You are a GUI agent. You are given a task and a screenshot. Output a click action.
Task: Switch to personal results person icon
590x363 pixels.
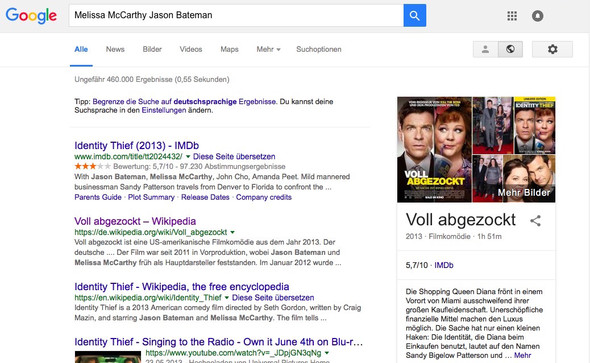pyautogui.click(x=485, y=49)
